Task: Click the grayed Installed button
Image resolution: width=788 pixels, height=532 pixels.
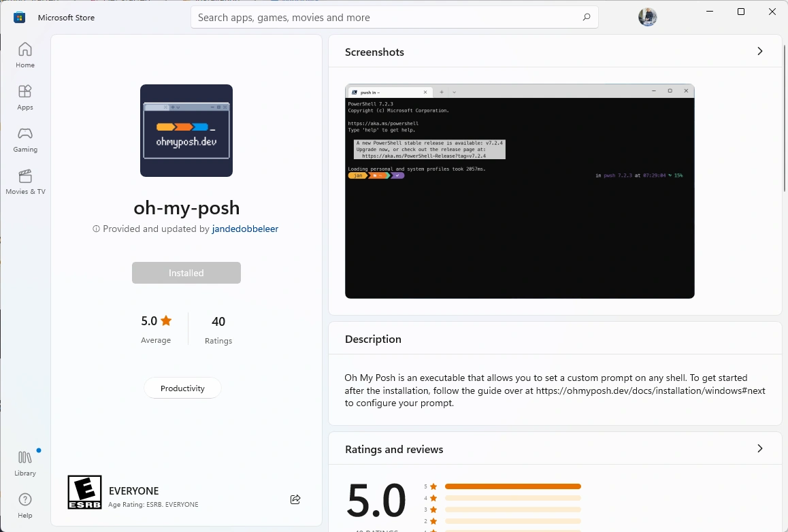Action: click(186, 273)
